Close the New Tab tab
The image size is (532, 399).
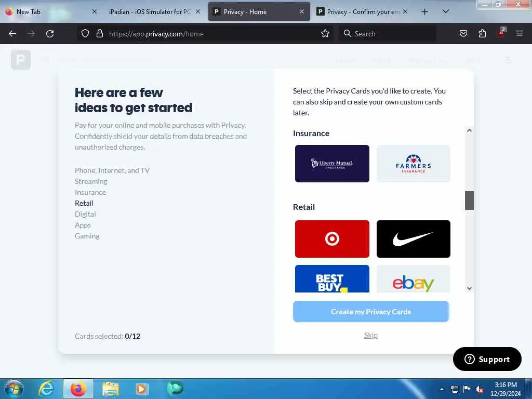pyautogui.click(x=95, y=11)
